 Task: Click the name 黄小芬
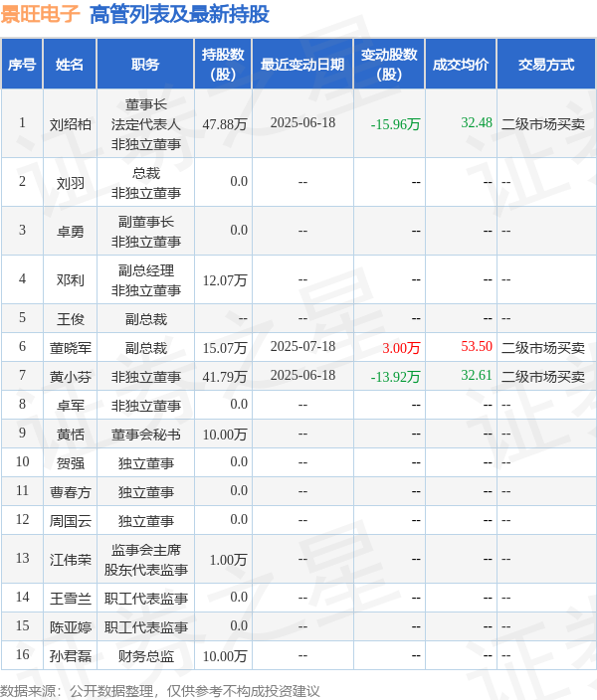coord(71,376)
